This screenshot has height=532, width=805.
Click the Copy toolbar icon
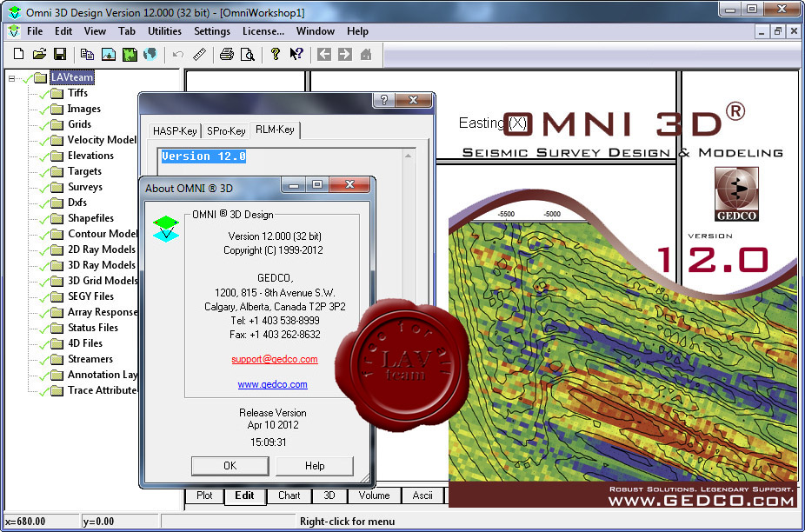point(87,54)
